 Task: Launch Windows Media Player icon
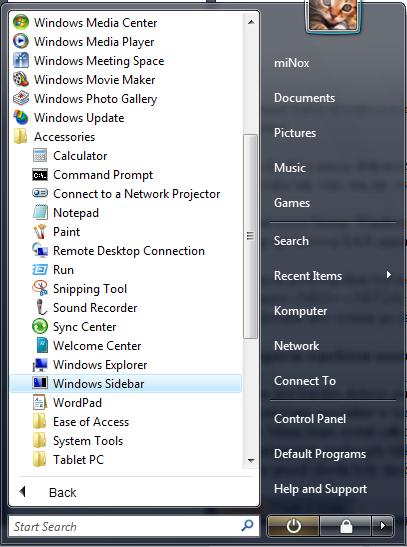click(21, 42)
